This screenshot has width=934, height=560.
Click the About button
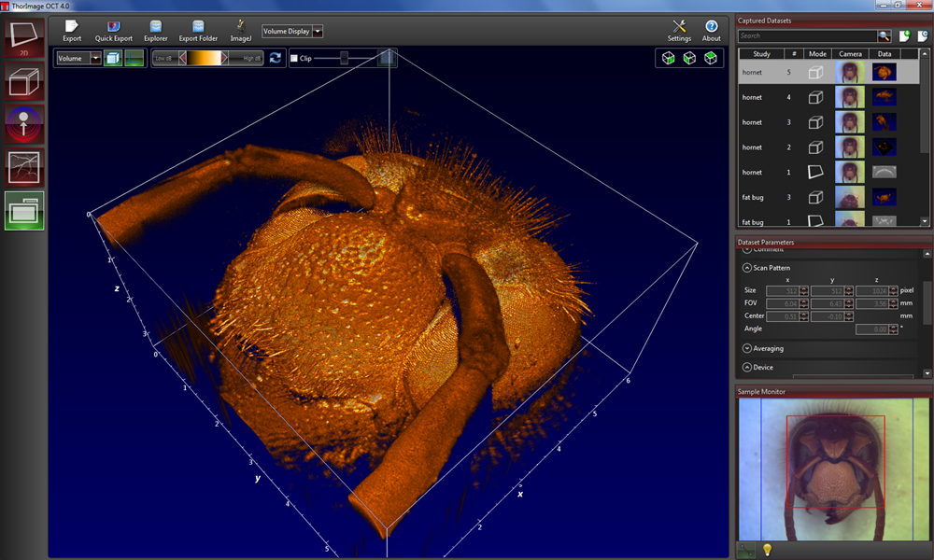712,30
